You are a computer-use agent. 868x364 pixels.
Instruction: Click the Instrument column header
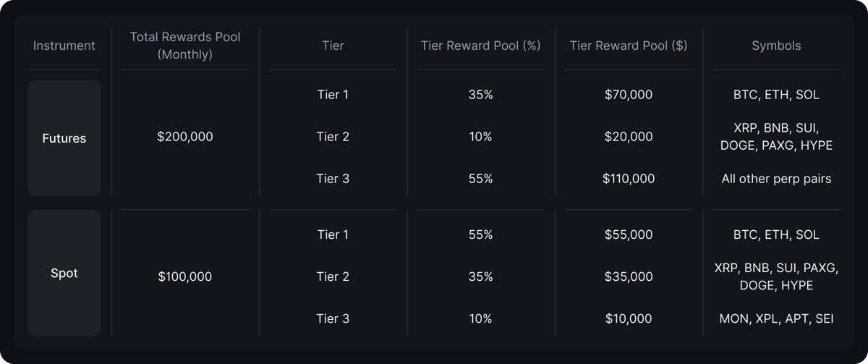pyautogui.click(x=64, y=46)
